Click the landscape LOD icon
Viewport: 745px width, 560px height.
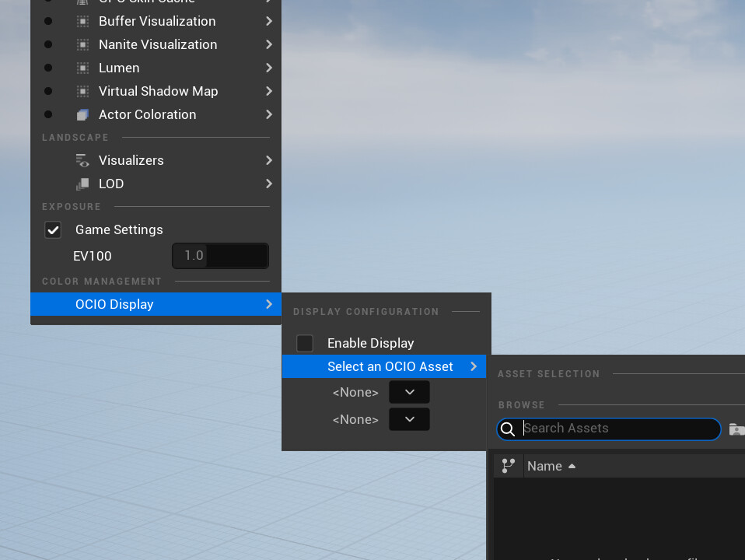pos(82,184)
